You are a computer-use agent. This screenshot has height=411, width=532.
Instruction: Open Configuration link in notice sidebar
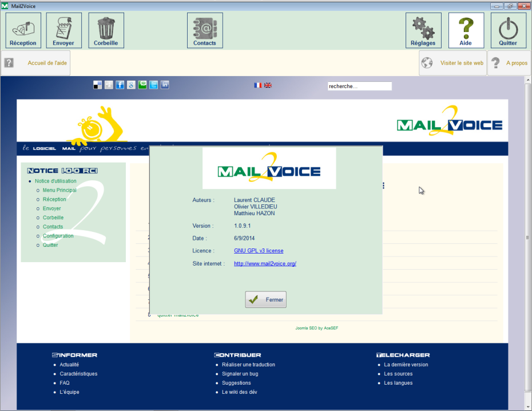(58, 236)
